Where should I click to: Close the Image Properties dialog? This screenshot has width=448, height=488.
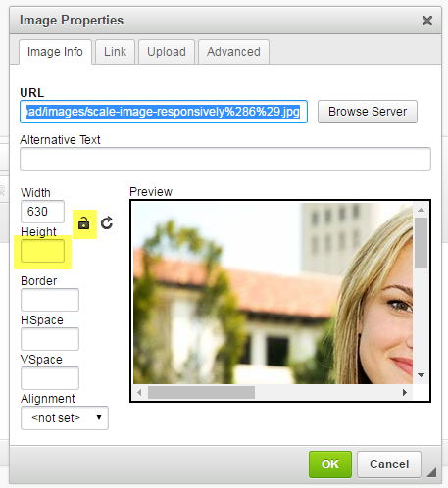coord(427,21)
